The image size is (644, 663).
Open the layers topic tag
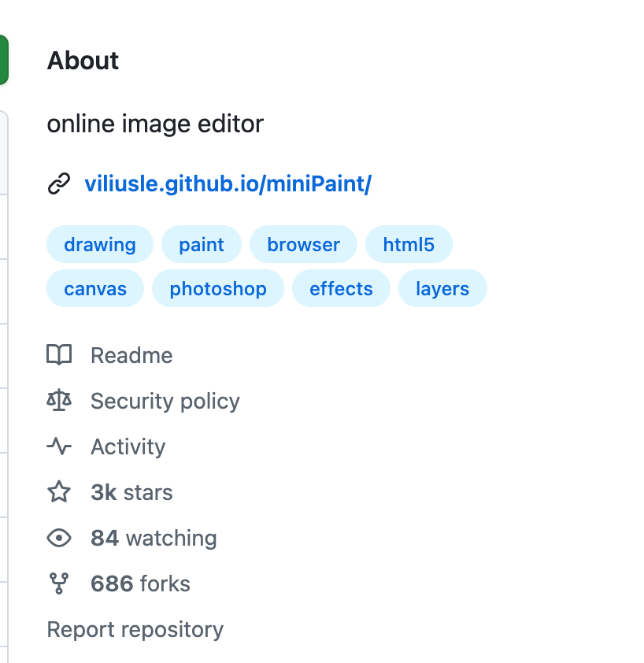tap(442, 289)
